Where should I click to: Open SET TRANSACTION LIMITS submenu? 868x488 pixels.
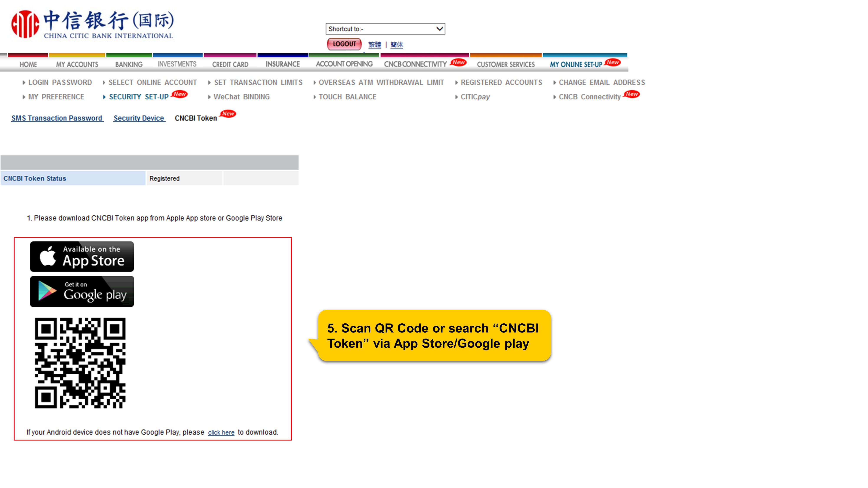click(258, 82)
